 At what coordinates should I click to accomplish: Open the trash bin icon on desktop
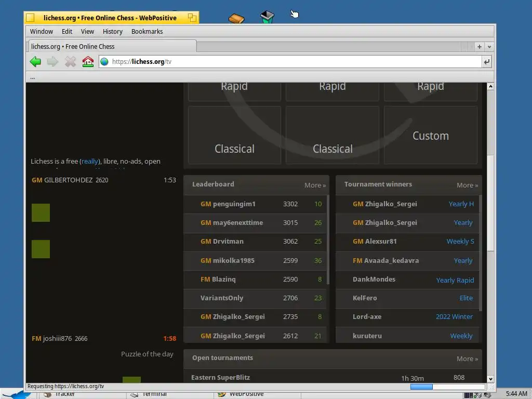[267, 17]
